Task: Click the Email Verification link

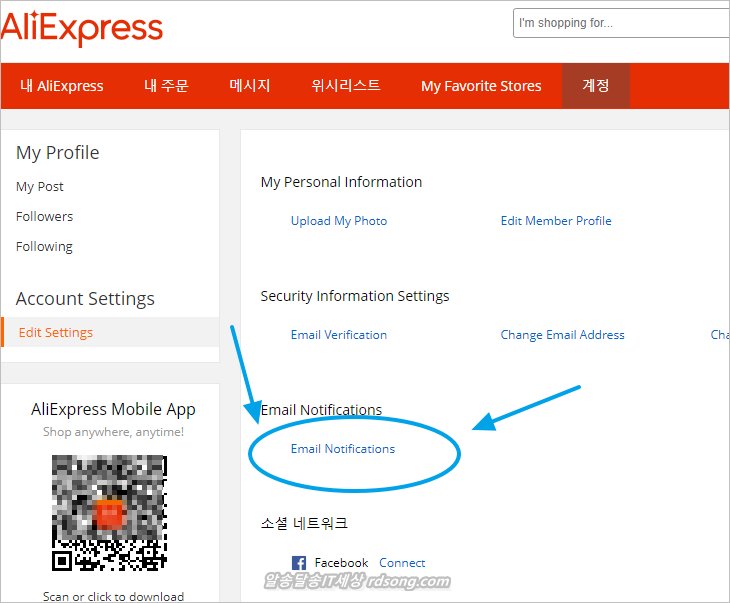Action: [339, 334]
